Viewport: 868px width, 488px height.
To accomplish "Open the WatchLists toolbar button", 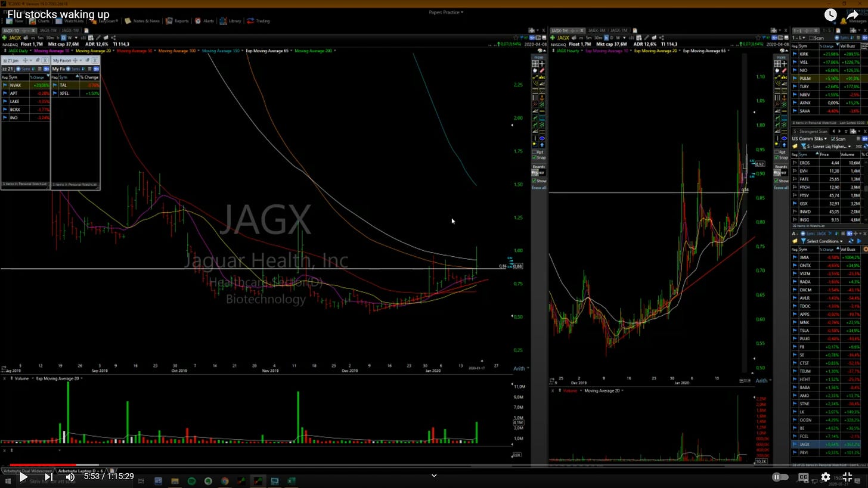I will [70, 21].
